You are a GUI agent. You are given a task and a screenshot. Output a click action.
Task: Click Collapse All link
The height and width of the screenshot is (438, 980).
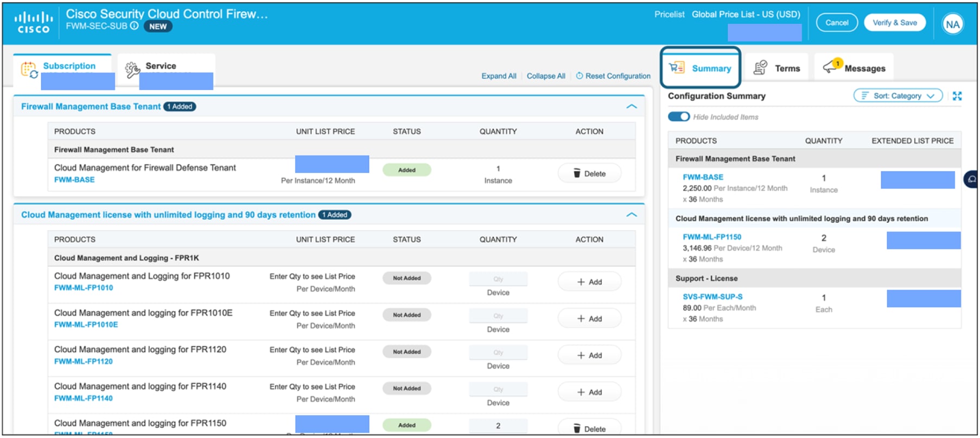pyautogui.click(x=546, y=76)
